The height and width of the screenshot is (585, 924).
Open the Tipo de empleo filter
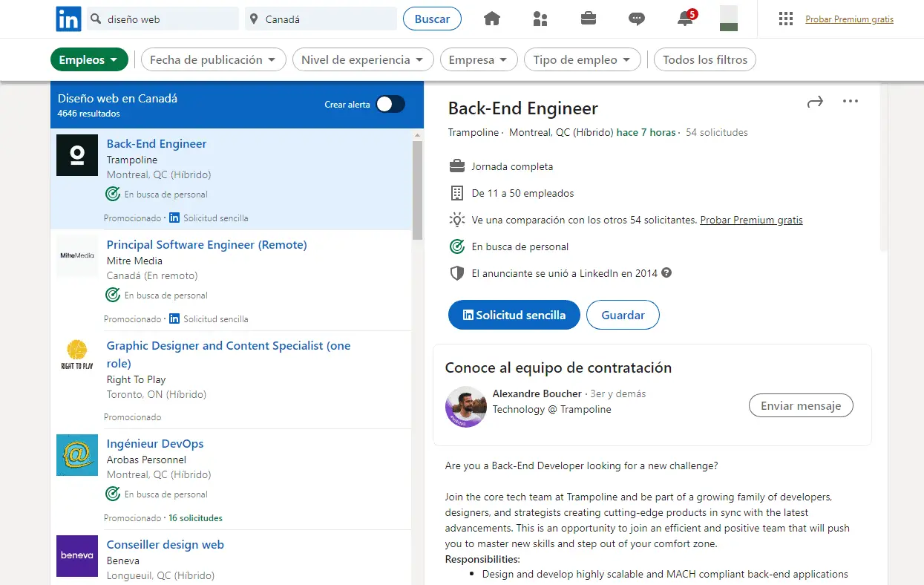[582, 60]
